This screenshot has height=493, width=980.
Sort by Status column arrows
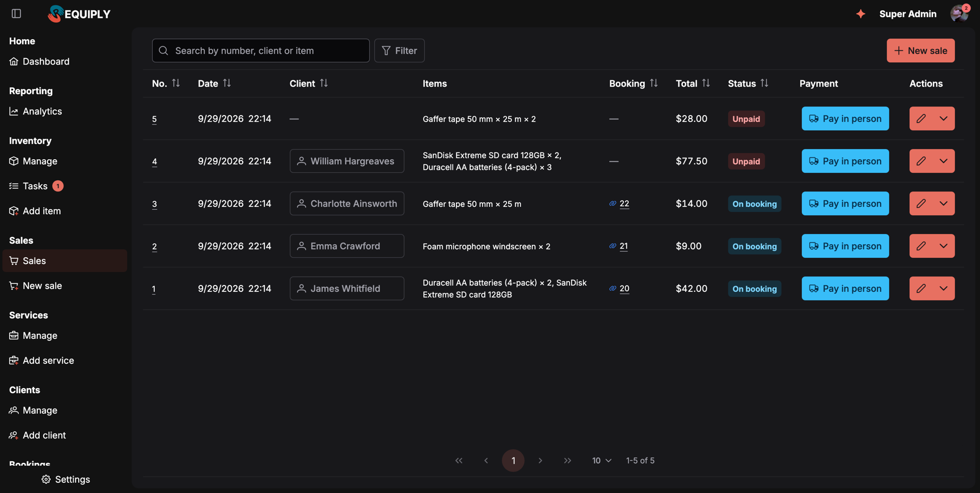click(x=764, y=83)
